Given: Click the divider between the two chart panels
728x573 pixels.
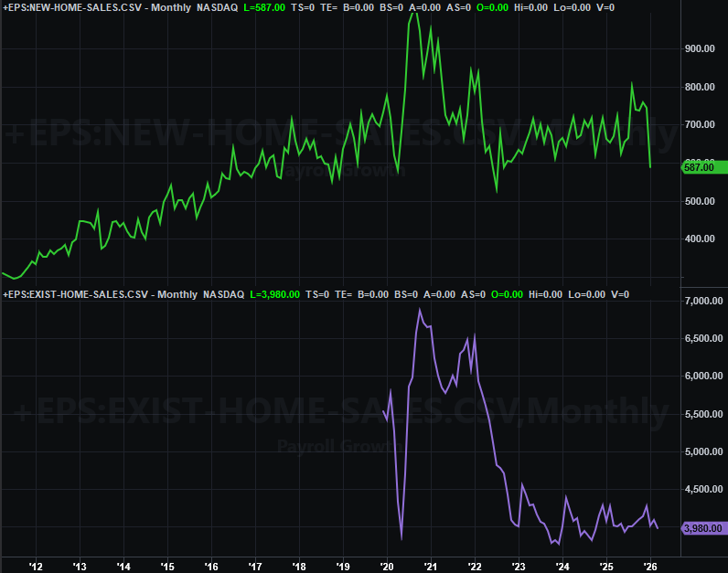Looking at the screenshot, I should 364,287.
